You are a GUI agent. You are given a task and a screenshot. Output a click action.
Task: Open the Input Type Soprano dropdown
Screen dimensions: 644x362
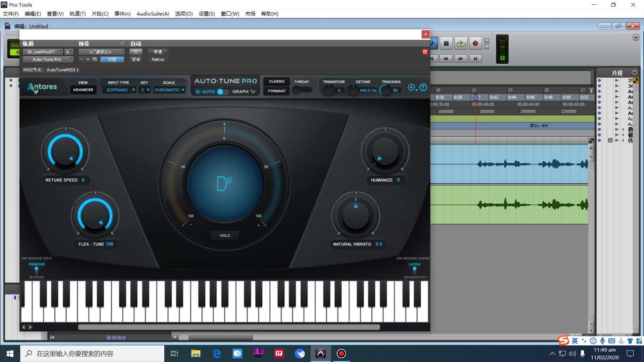(119, 90)
